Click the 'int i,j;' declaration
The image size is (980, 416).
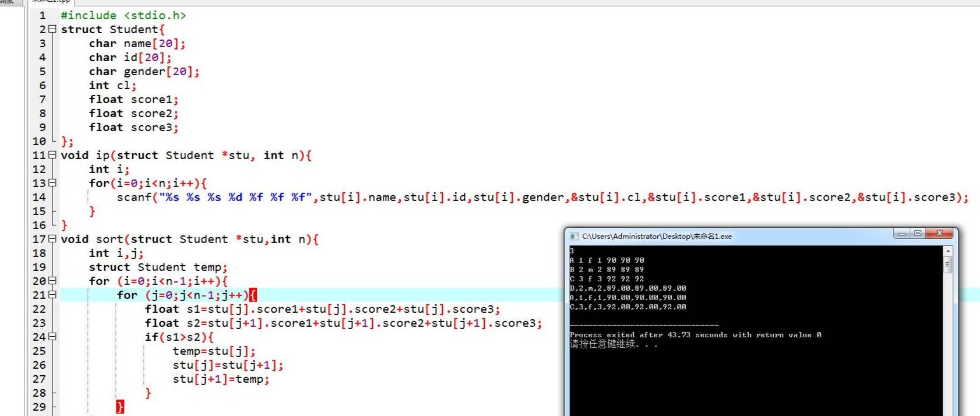coord(116,253)
